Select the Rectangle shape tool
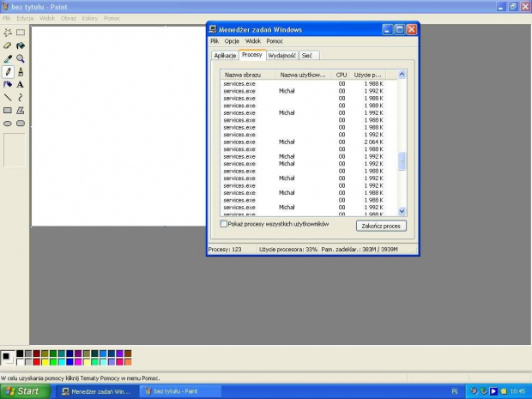Image resolution: width=532 pixels, height=399 pixels. [x=8, y=111]
